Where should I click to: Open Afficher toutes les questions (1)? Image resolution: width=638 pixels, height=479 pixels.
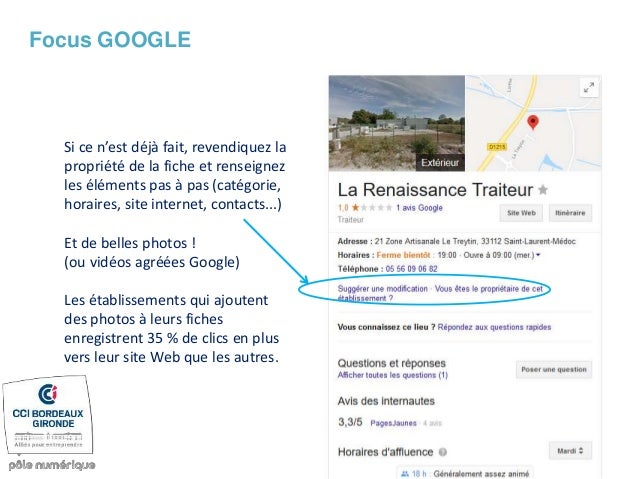(393, 375)
